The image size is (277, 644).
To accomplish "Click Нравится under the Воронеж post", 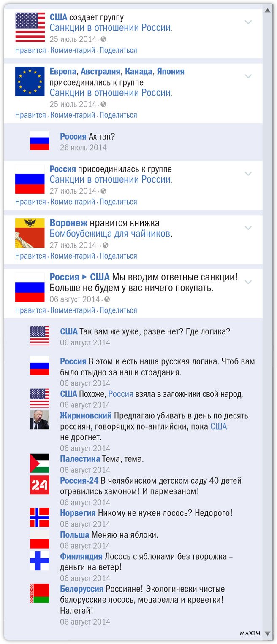I will point(30,256).
